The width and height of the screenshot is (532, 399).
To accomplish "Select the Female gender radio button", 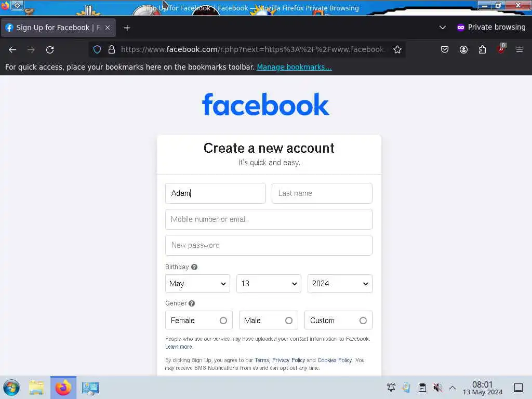I will click(223, 320).
